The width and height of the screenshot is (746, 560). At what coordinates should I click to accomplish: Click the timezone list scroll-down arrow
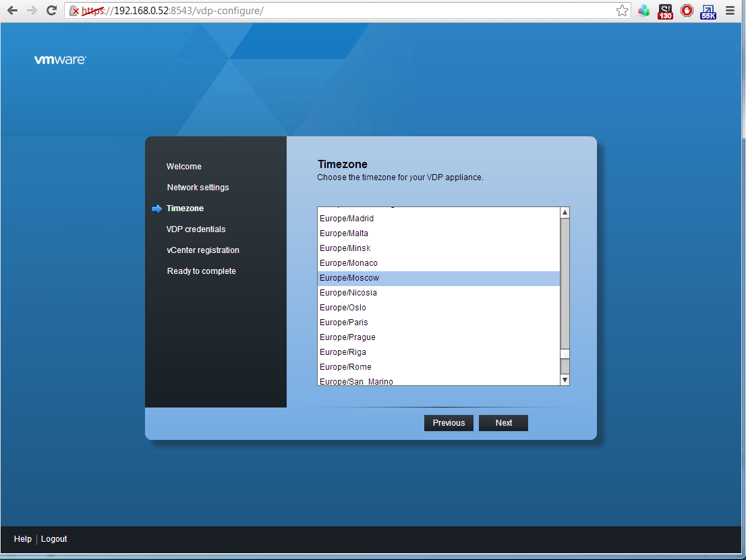click(565, 380)
